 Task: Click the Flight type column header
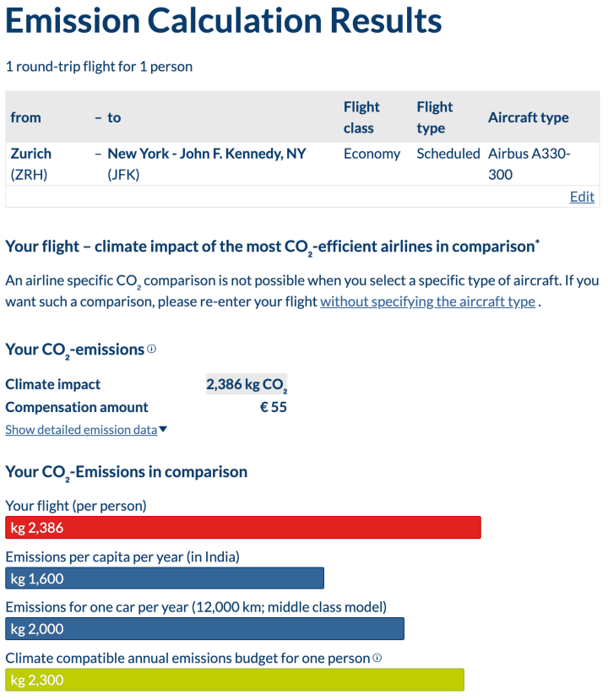point(434,117)
